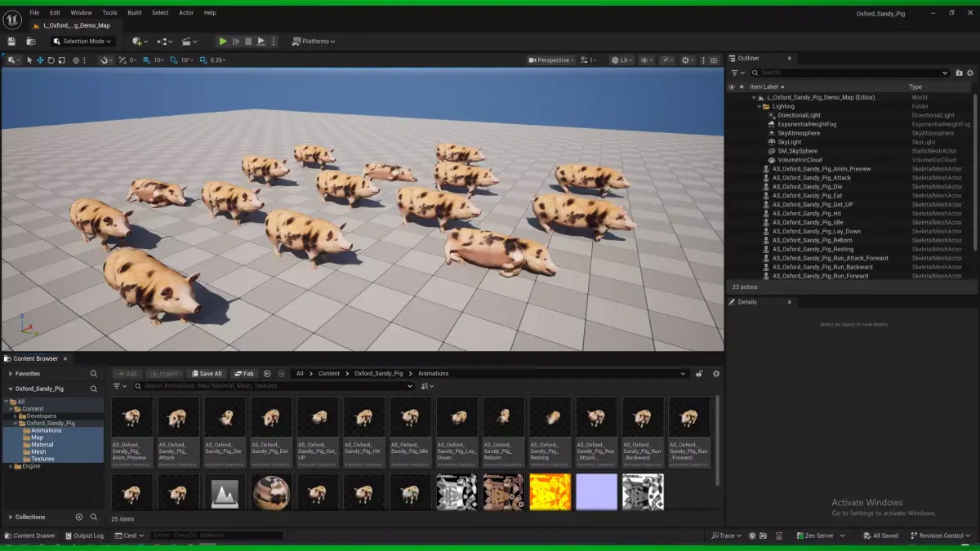Click the Import button in Content Browser
Image resolution: width=980 pixels, height=551 pixels.
pyautogui.click(x=164, y=374)
